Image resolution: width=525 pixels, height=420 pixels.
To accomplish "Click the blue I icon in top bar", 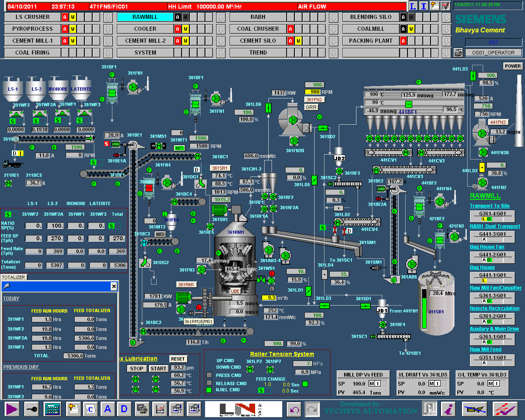I will point(424,6).
